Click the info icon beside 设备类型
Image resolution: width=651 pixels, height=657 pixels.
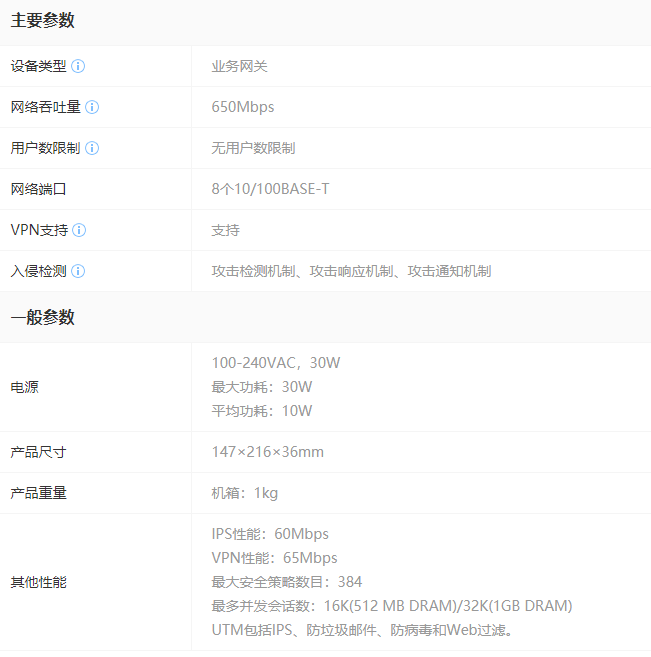point(78,66)
